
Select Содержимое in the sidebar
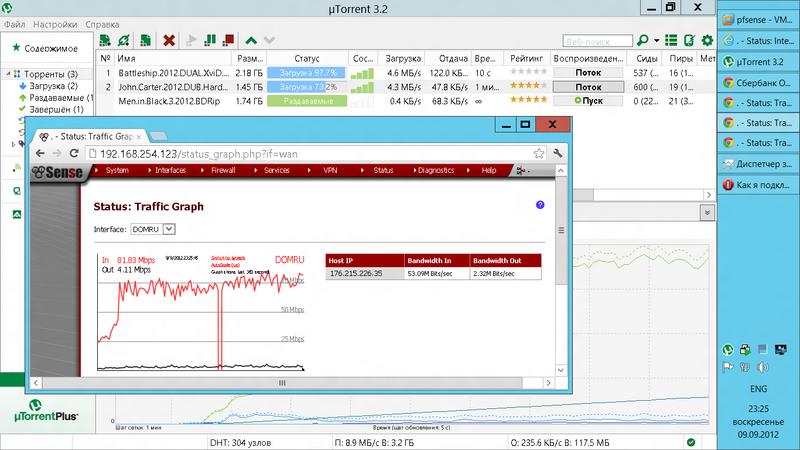[x=51, y=48]
